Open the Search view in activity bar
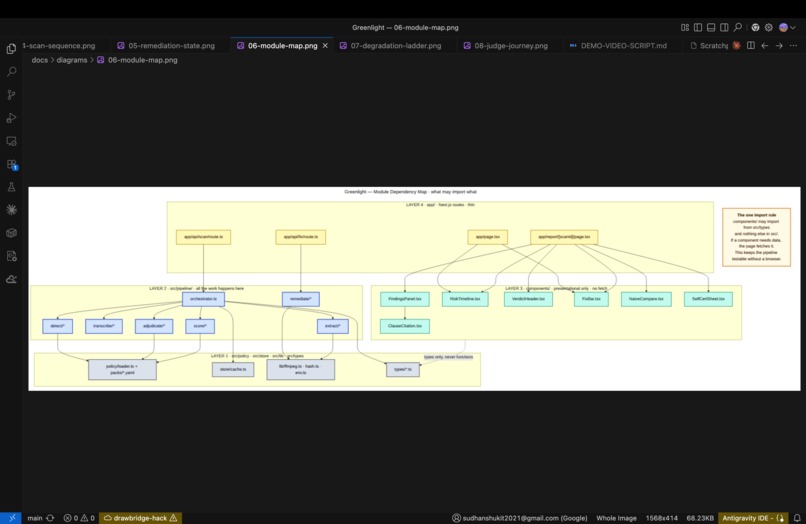Screen dimensions: 806x524 11,71
